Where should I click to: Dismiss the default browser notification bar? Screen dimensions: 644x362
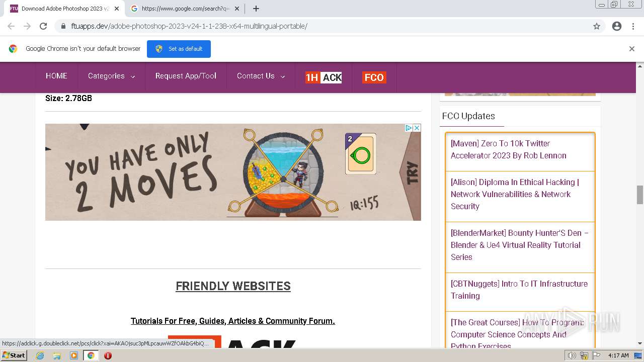pyautogui.click(x=632, y=49)
